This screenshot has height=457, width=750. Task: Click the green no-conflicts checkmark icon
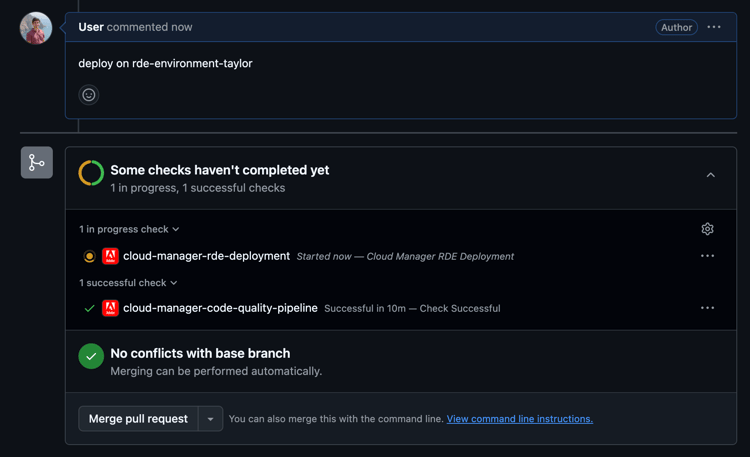[91, 356]
